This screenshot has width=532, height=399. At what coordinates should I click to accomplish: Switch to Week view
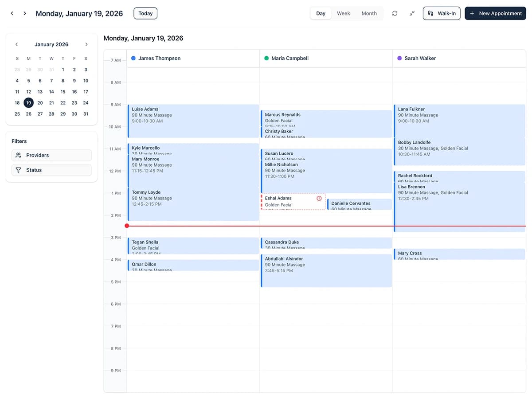click(343, 13)
